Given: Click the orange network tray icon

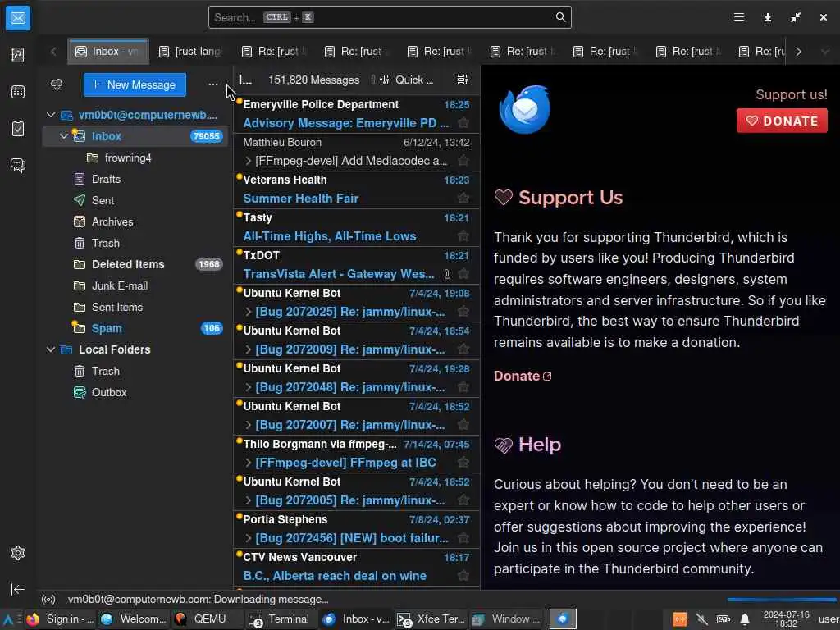Looking at the screenshot, I should point(680,620).
